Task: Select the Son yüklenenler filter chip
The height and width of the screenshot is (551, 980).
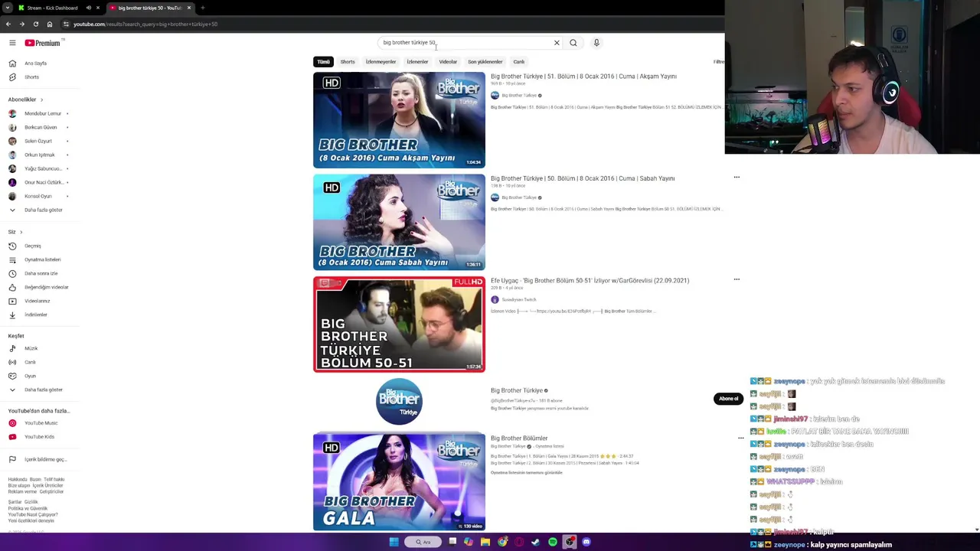Action: tap(485, 62)
